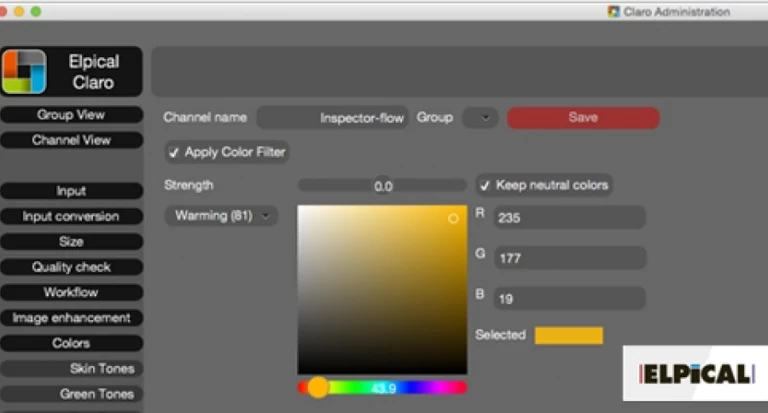Click the orange hue slider handle

318,387
